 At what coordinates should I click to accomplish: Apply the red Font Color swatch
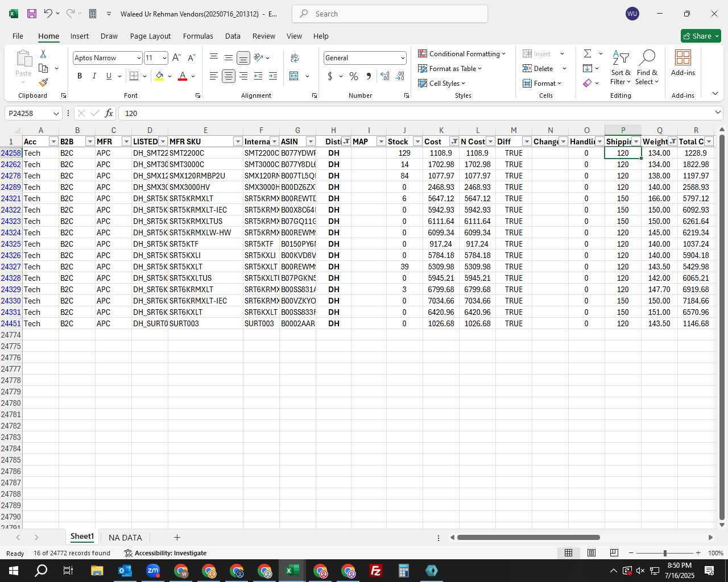point(183,76)
